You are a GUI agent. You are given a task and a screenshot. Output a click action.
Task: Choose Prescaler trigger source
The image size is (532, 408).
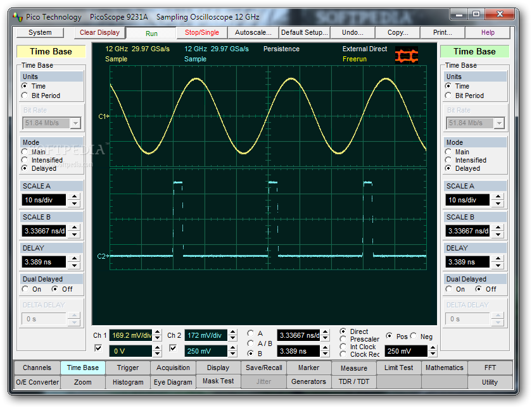coord(343,339)
